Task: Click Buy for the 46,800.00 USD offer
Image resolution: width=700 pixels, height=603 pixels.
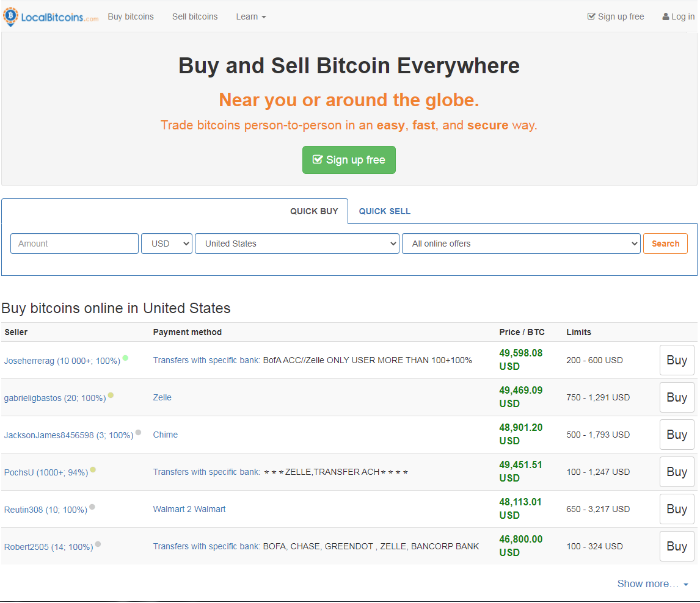Action: click(677, 546)
